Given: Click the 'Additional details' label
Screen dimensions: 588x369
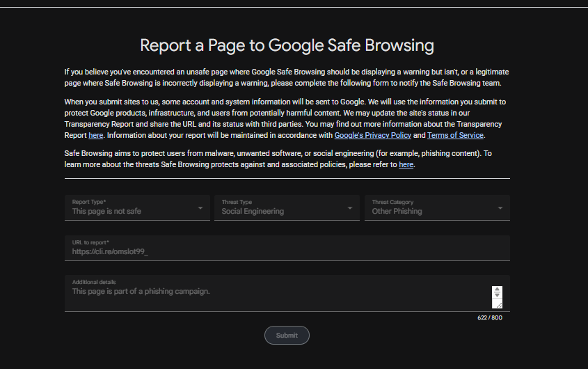Looking at the screenshot, I should pos(94,282).
